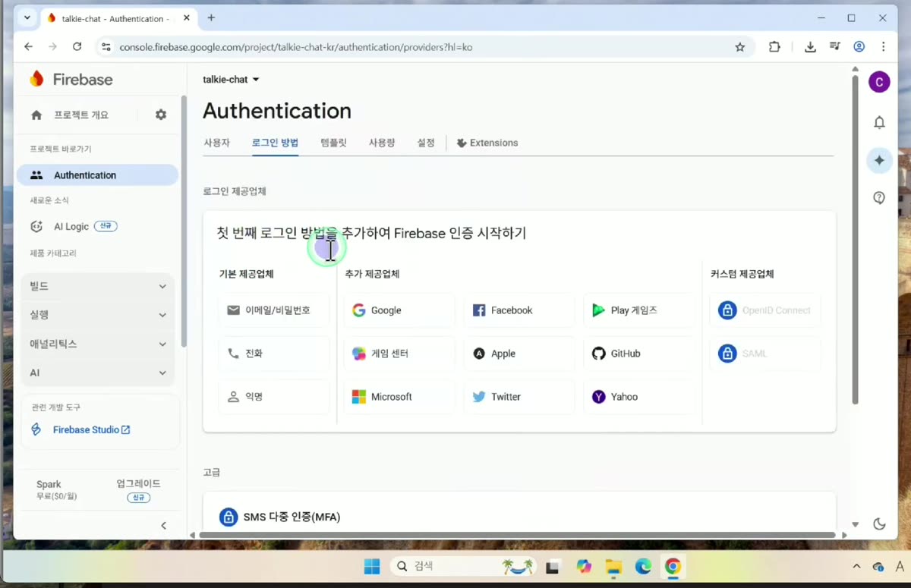
Task: Click the taskbar 검색 box
Action: point(464,567)
